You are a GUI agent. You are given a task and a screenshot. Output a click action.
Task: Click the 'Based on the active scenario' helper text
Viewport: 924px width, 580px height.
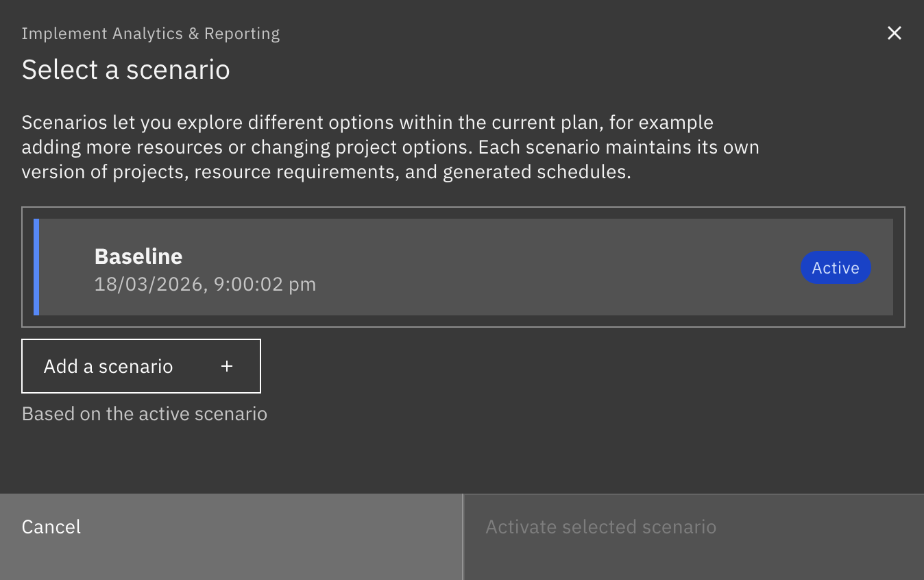[x=145, y=414]
